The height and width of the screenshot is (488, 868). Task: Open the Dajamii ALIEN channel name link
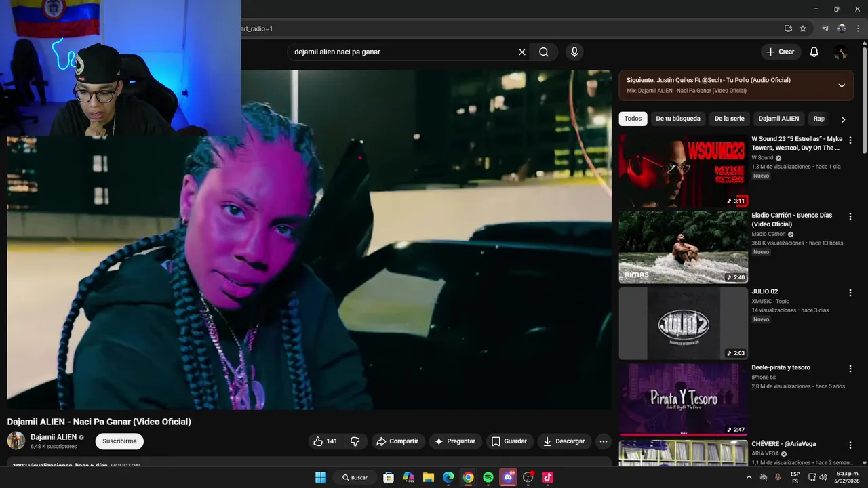pos(54,437)
